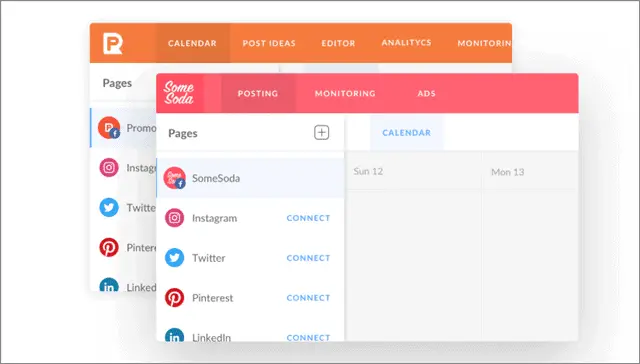Open Post Ideas tab in orange window
640x364 pixels.
tap(269, 43)
